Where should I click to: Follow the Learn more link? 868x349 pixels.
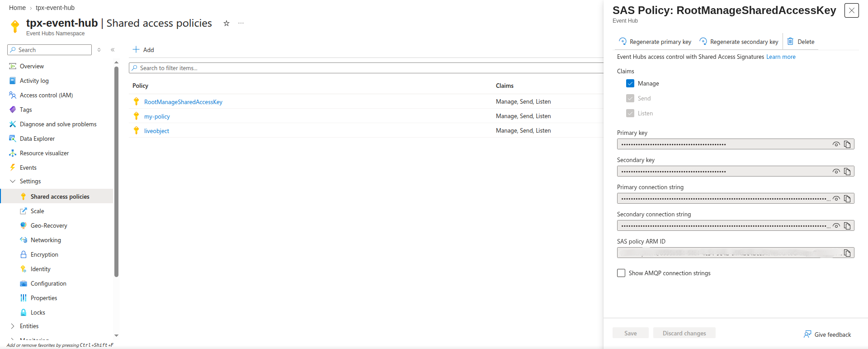(x=781, y=57)
